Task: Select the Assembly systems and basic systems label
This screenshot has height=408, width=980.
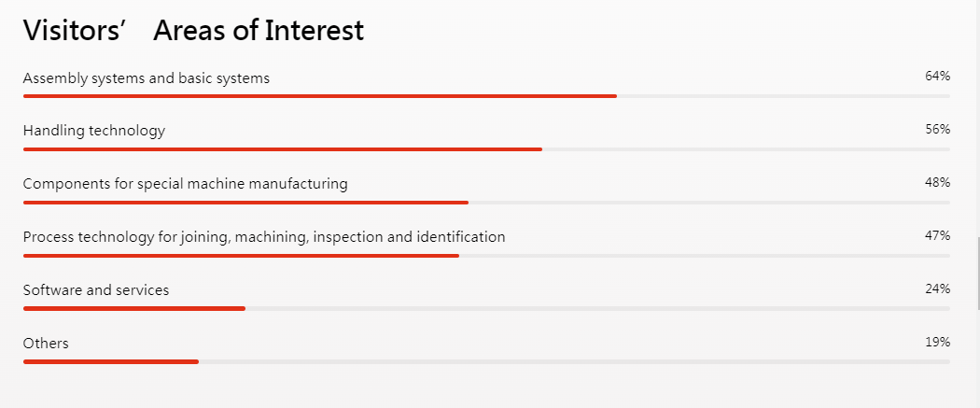Action: pyautogui.click(x=147, y=78)
